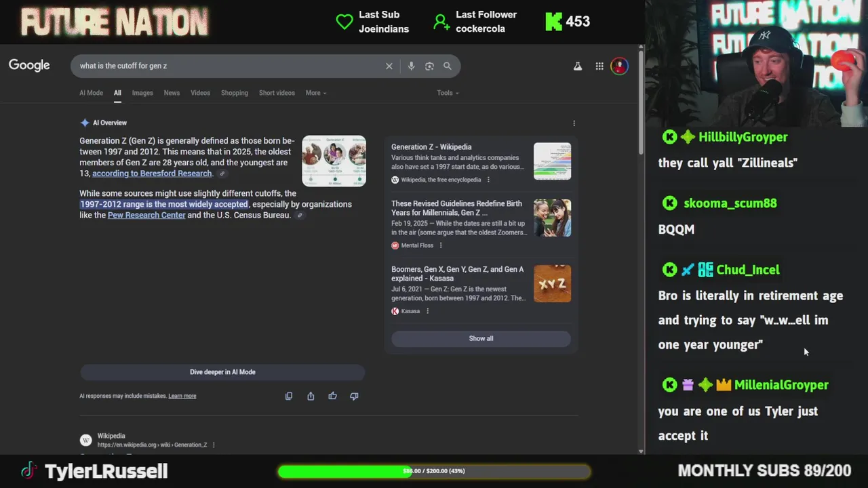Click link icon after U.S. Census Bureau
This screenshot has width=868, height=488.
[x=300, y=216]
